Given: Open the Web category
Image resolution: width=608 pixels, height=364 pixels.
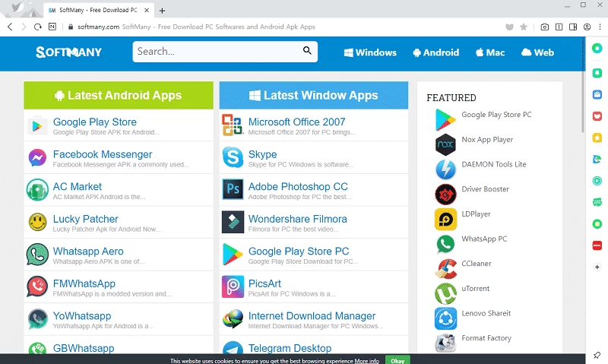Looking at the screenshot, I should [x=537, y=52].
